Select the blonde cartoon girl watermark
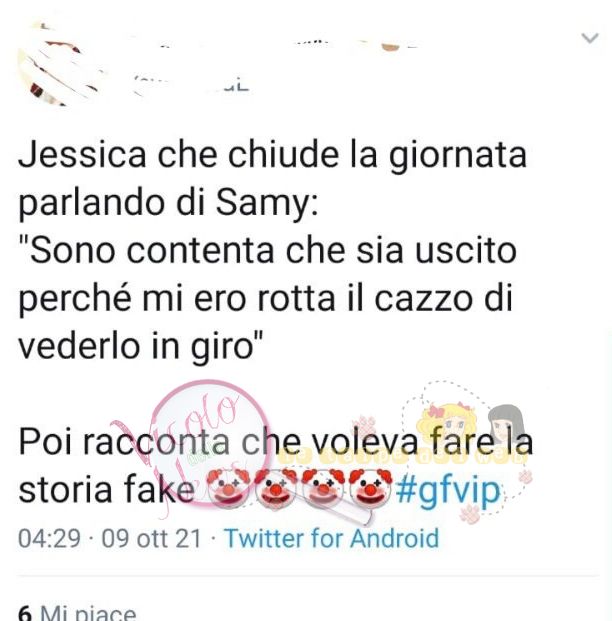This screenshot has width=612, height=621. click(x=446, y=424)
